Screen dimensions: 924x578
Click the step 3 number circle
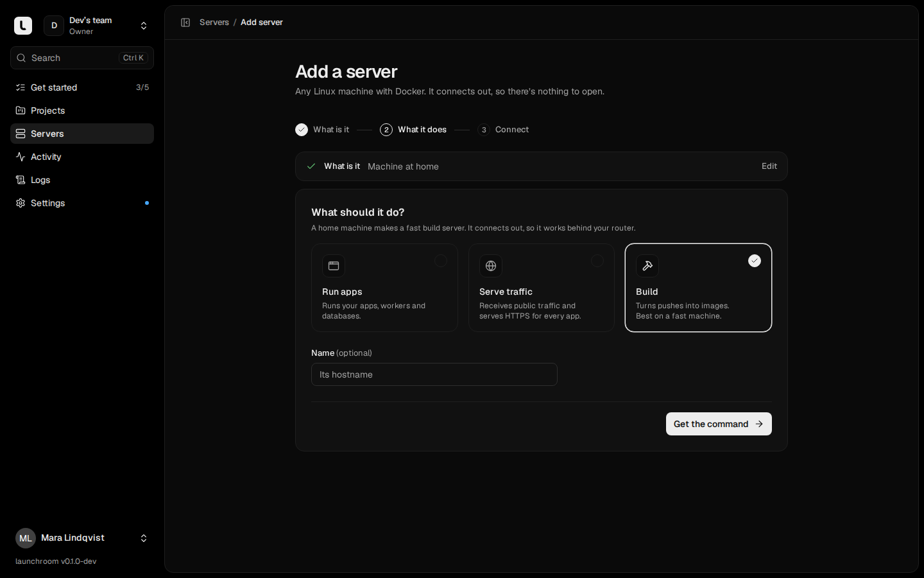(484, 130)
